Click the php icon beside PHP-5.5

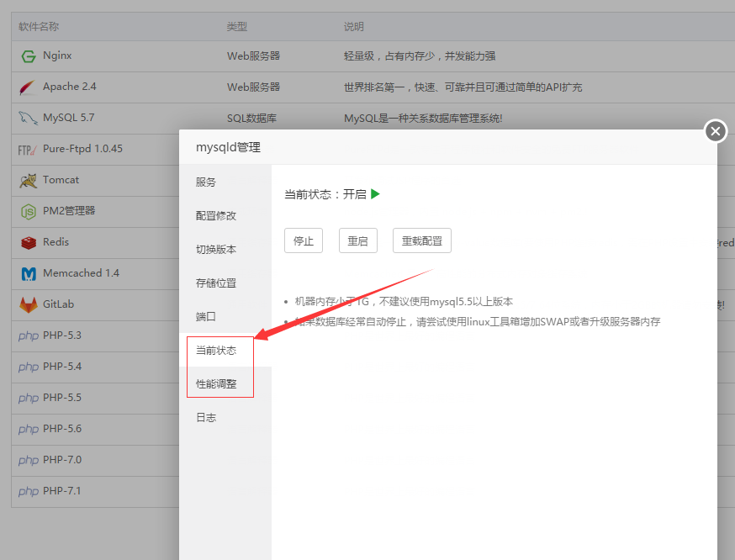pyautogui.click(x=29, y=399)
